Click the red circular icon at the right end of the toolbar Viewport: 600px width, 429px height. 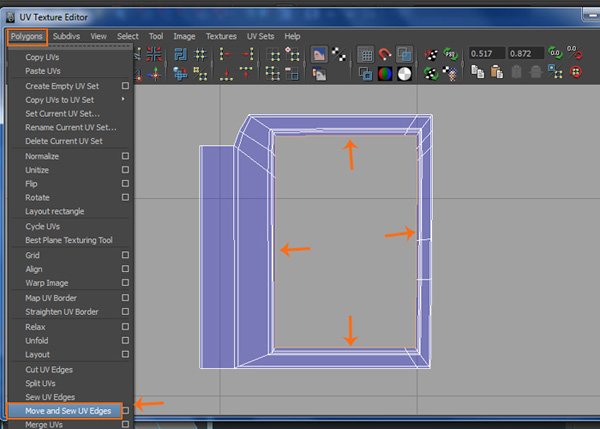[576, 72]
